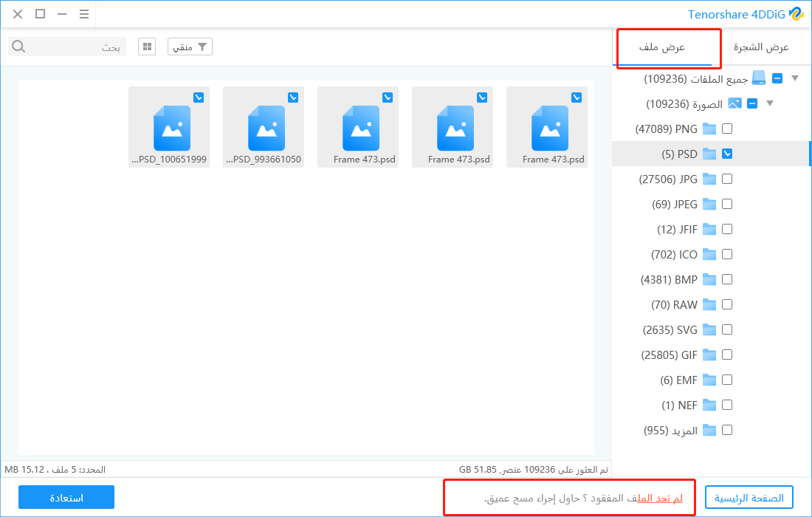Click the JPG folder icon
The width and height of the screenshot is (812, 517).
pos(709,179)
